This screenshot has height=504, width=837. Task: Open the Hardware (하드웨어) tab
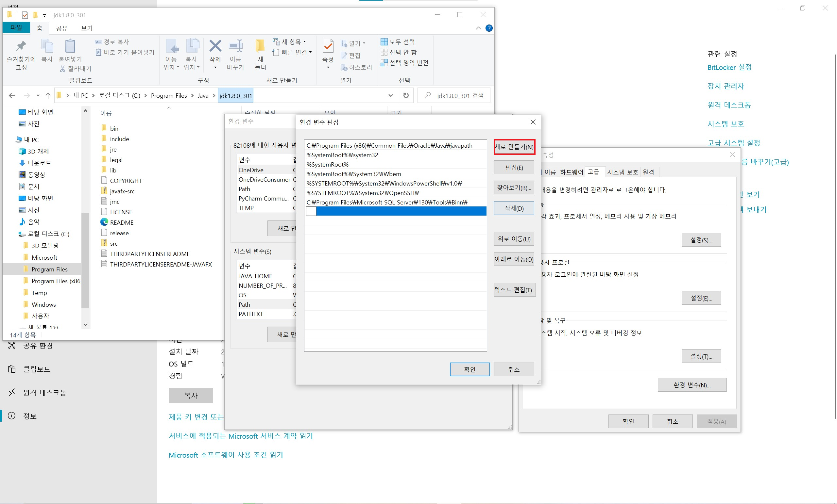pos(572,172)
